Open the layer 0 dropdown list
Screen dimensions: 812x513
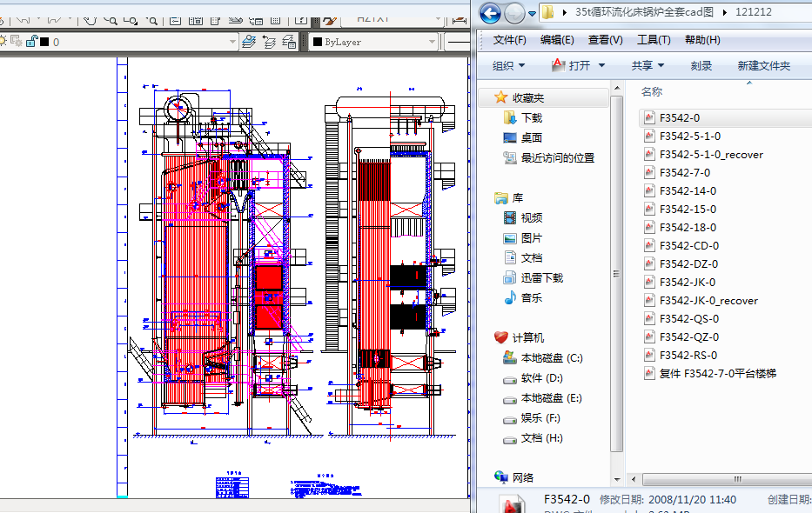(x=234, y=42)
